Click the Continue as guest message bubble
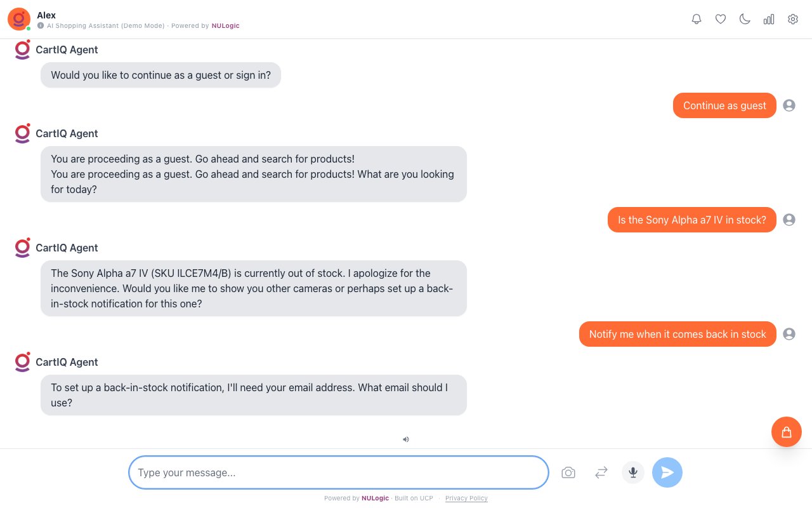This screenshot has width=812, height=508. point(724,105)
